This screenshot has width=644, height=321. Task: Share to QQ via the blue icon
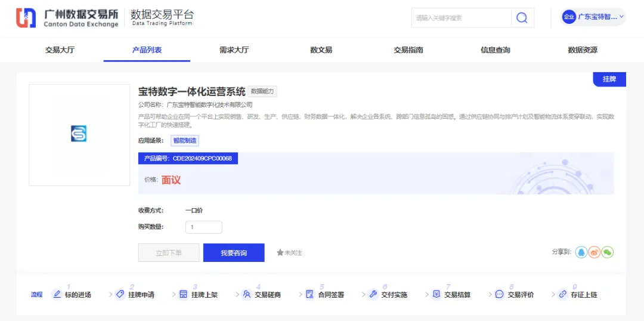pos(581,252)
